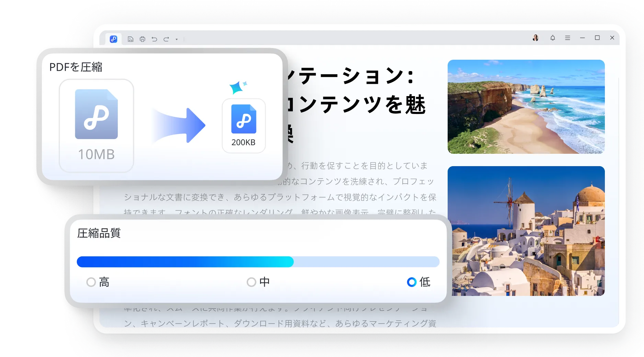Close the application window
This screenshot has height=357, width=644.
pyautogui.click(x=612, y=38)
